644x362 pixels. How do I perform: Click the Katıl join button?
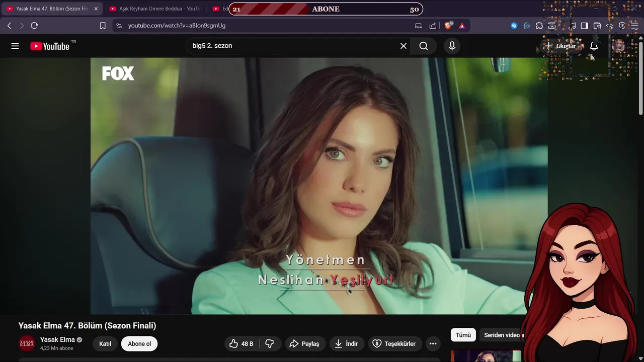(105, 344)
